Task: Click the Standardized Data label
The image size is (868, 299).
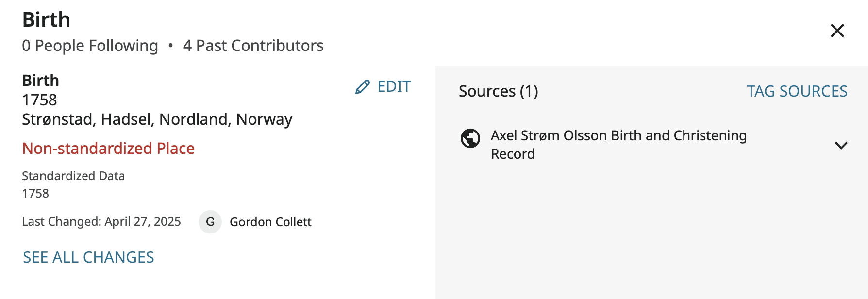Action: 73,176
